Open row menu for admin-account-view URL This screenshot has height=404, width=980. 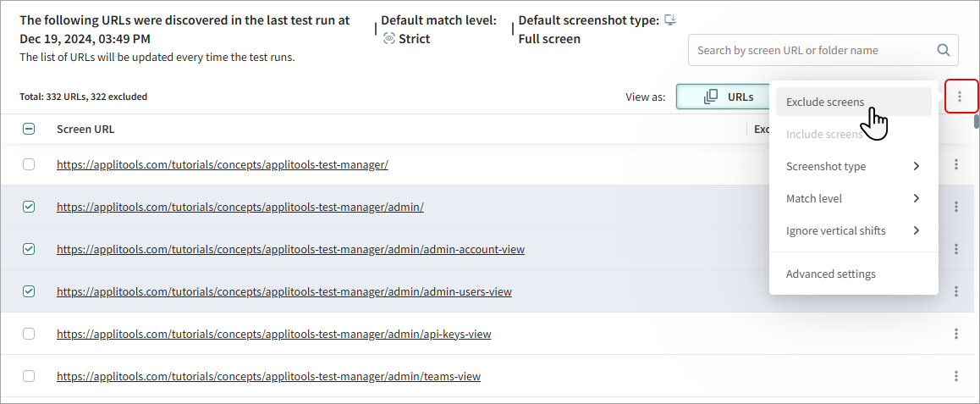point(956,249)
